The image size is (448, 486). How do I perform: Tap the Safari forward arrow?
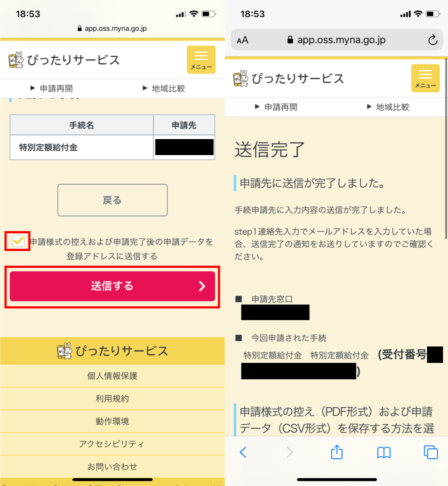coord(289,452)
